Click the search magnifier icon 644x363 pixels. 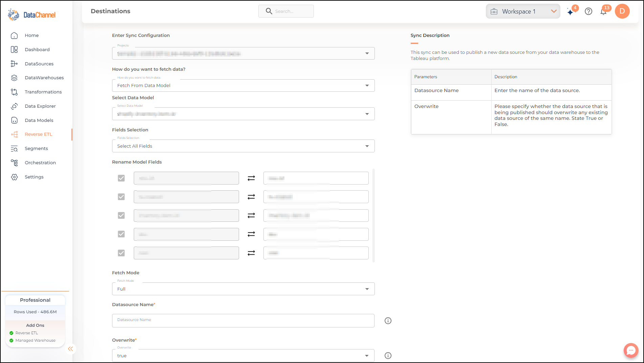[x=269, y=11]
